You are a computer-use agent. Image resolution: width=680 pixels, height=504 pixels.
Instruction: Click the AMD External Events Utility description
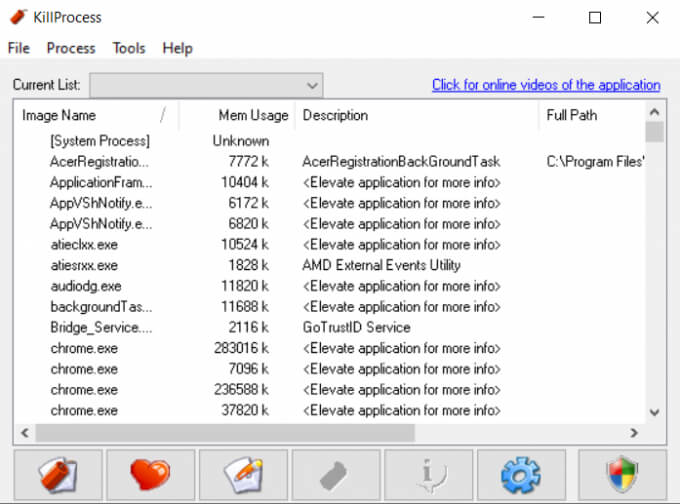(381, 265)
